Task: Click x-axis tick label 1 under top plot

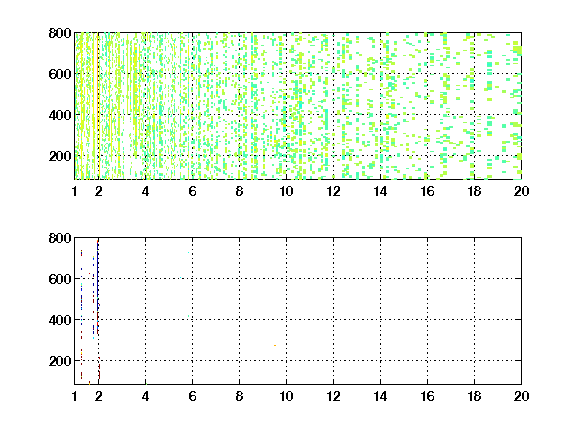Action: [75, 191]
